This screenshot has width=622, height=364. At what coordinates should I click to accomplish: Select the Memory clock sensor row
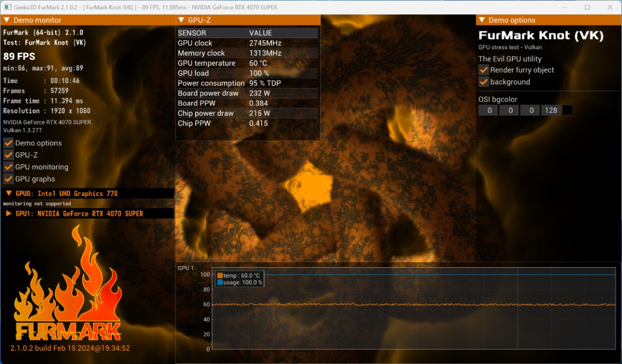248,53
